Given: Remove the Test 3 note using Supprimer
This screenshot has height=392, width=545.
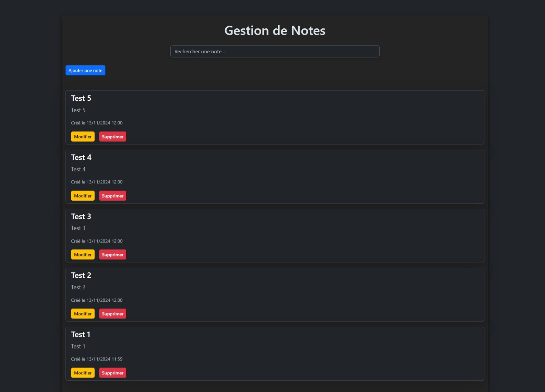Looking at the screenshot, I should 112,255.
